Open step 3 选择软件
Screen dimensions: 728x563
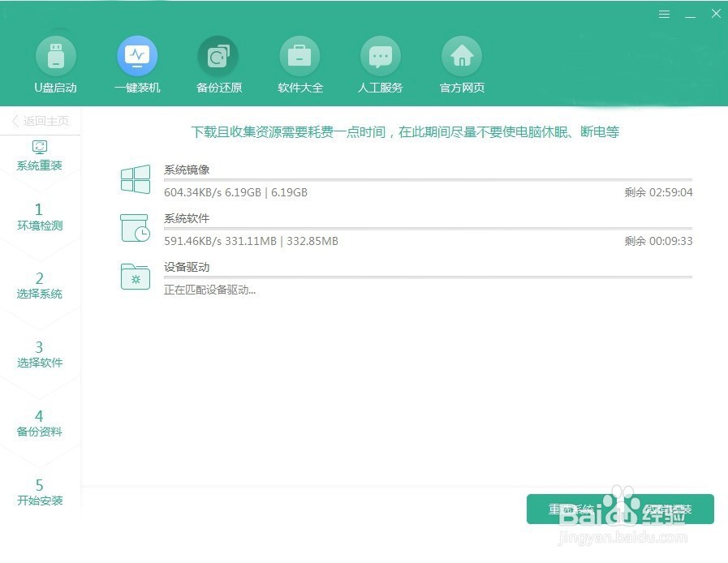[x=40, y=355]
